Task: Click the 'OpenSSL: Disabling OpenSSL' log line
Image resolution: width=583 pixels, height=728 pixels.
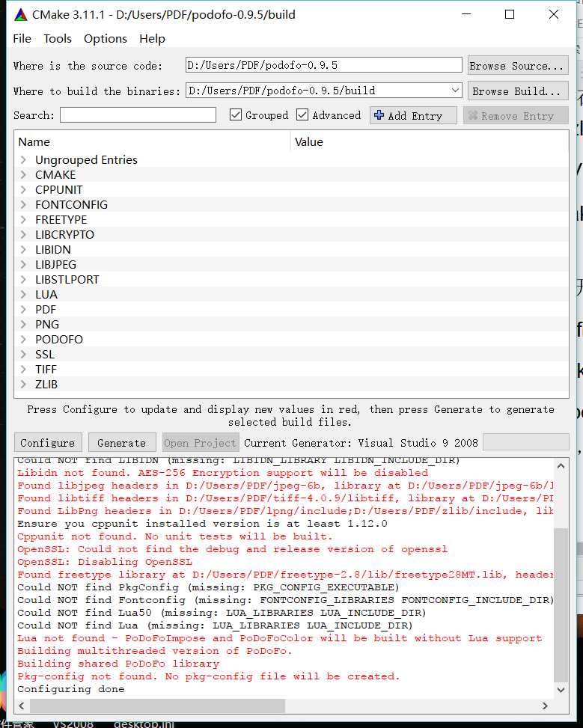Action: pos(105,562)
